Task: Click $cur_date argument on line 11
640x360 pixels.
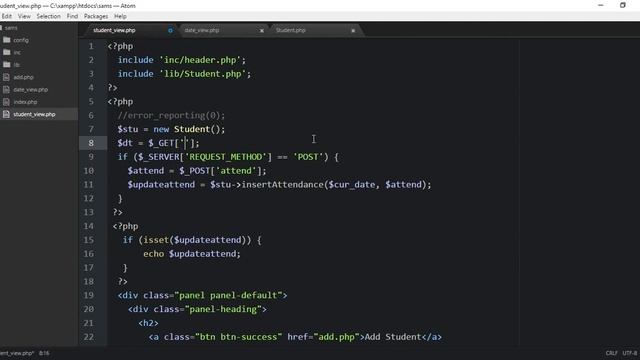Action: [352, 185]
